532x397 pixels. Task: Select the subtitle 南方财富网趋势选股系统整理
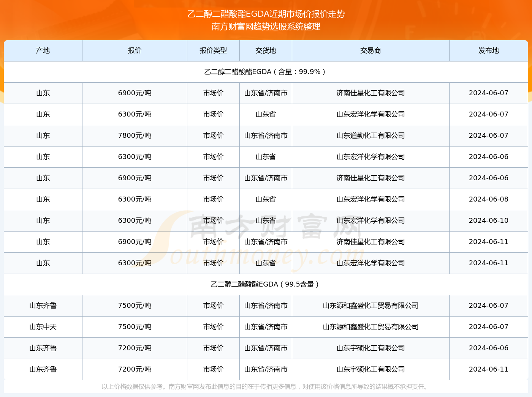click(266, 27)
